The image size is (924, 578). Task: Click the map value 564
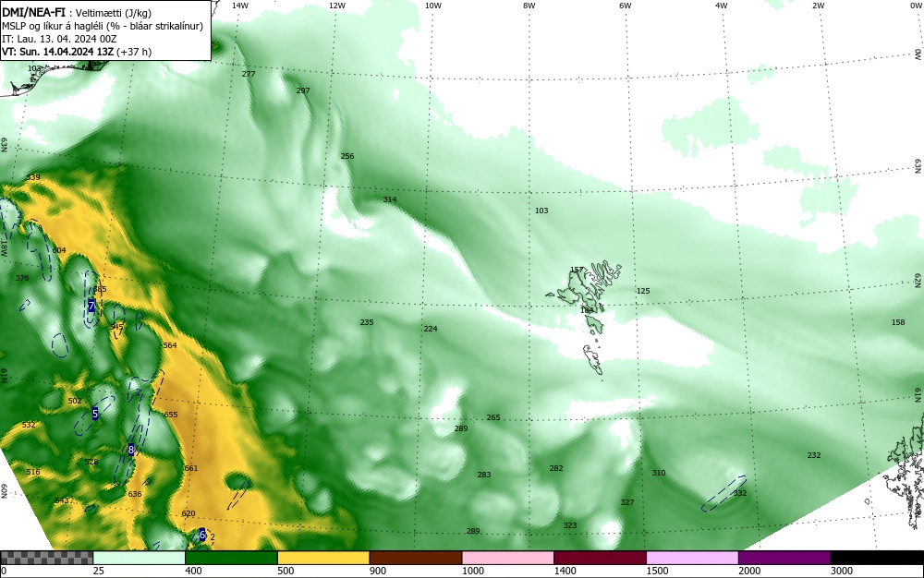[x=170, y=345]
